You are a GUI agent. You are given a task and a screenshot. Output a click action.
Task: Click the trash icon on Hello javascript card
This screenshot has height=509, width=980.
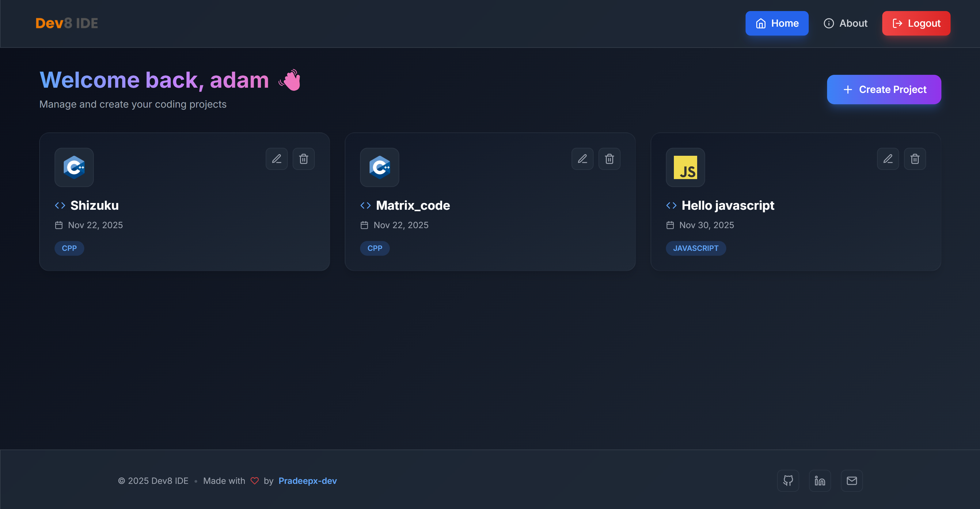point(915,159)
